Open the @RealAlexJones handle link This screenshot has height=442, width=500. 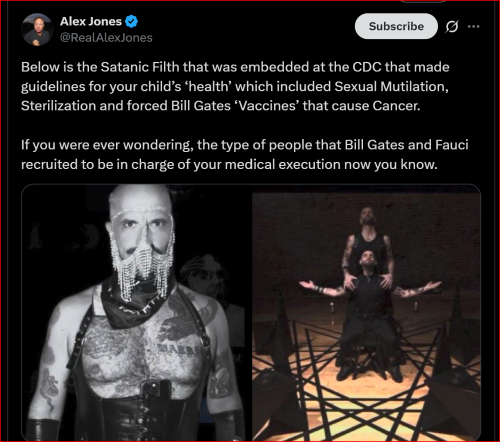(106, 38)
